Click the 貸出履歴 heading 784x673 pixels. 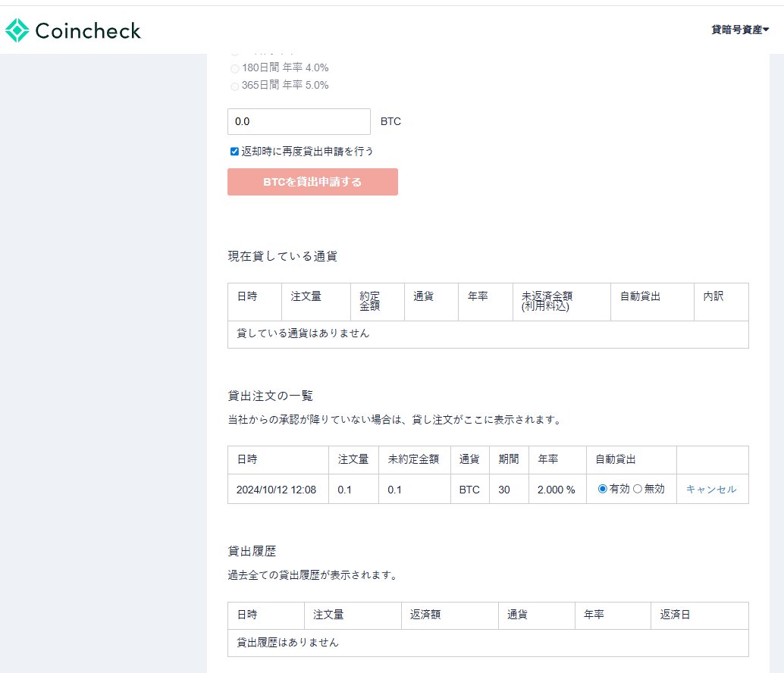coord(252,551)
